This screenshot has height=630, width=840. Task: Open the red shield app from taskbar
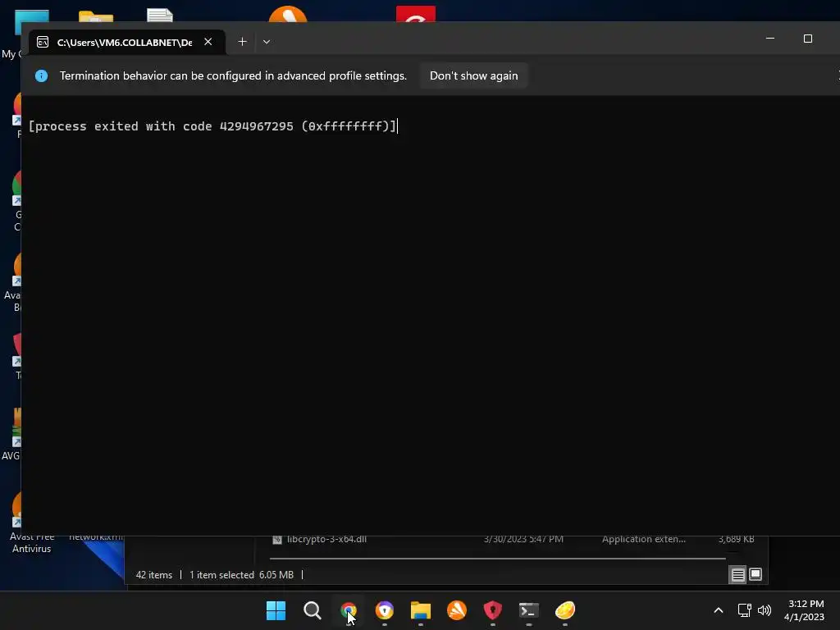point(493,610)
